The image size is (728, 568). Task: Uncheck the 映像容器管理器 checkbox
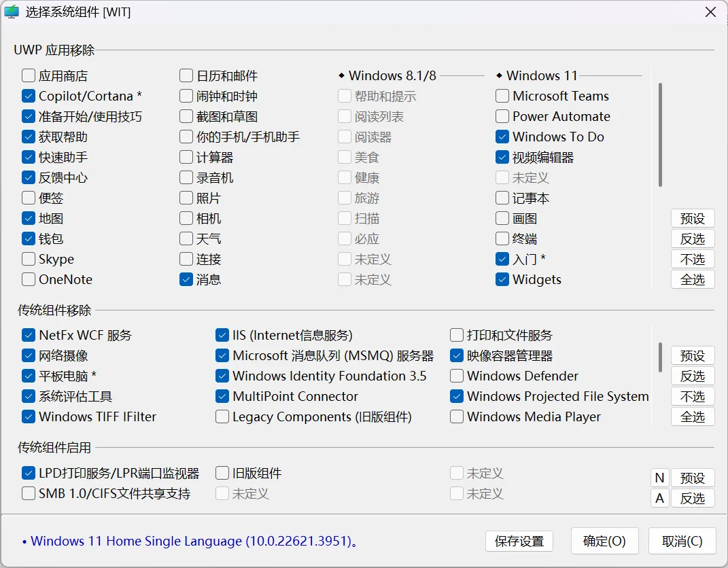point(457,355)
